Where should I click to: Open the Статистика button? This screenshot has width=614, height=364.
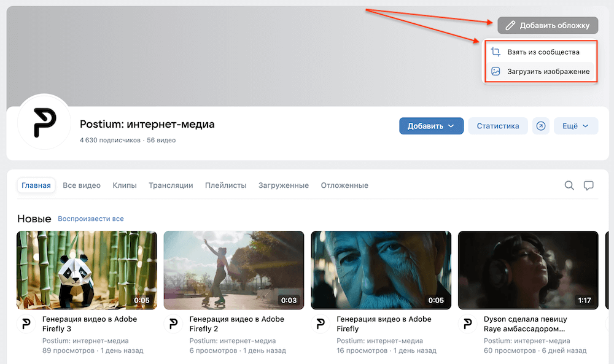[x=498, y=126]
